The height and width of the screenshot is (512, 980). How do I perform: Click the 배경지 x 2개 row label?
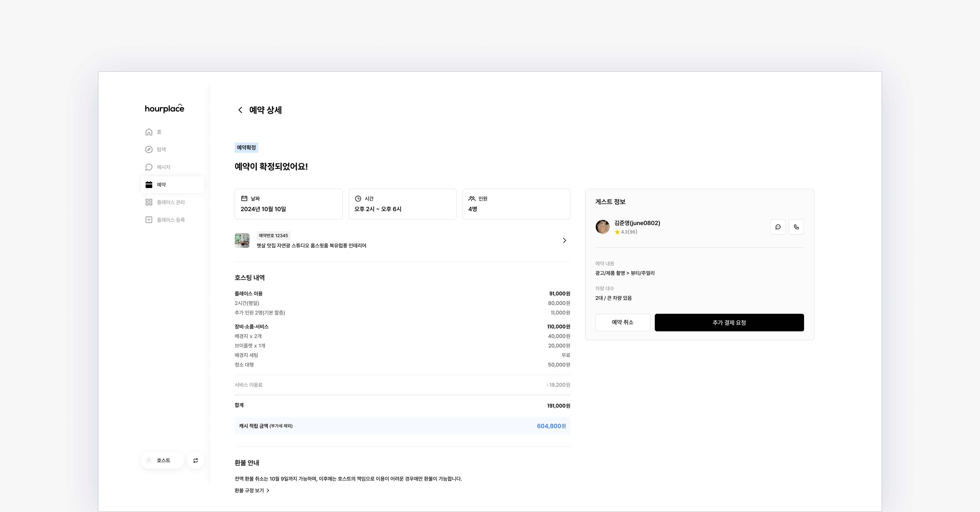pyautogui.click(x=248, y=336)
